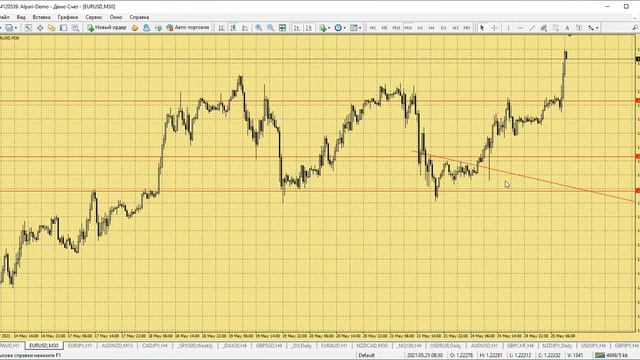Switch to _SPX500,Weekly chart tab

pyautogui.click(x=196, y=346)
